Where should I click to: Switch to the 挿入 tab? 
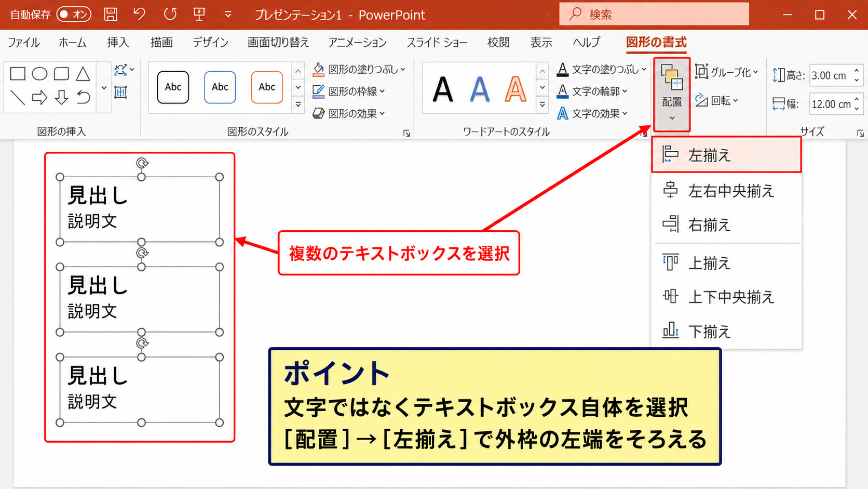click(118, 43)
